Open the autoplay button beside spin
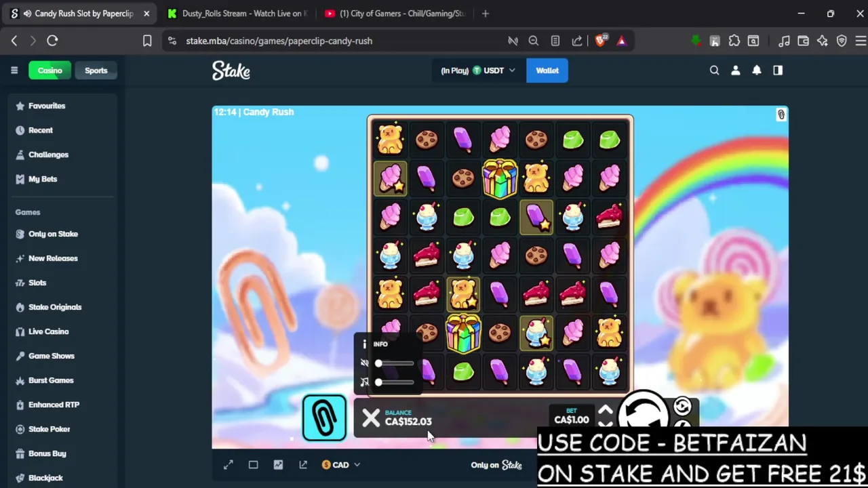 click(682, 407)
